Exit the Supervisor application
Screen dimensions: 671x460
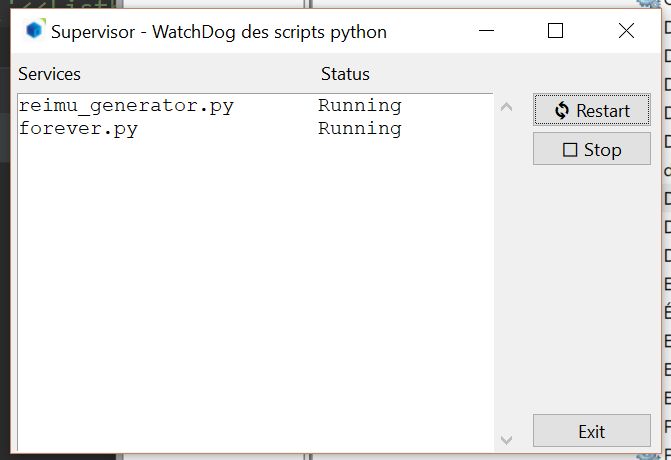591,432
